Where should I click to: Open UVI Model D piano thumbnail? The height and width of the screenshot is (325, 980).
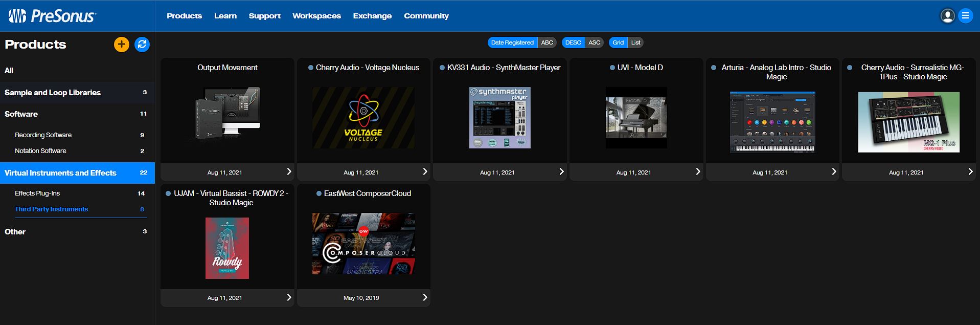coord(636,118)
